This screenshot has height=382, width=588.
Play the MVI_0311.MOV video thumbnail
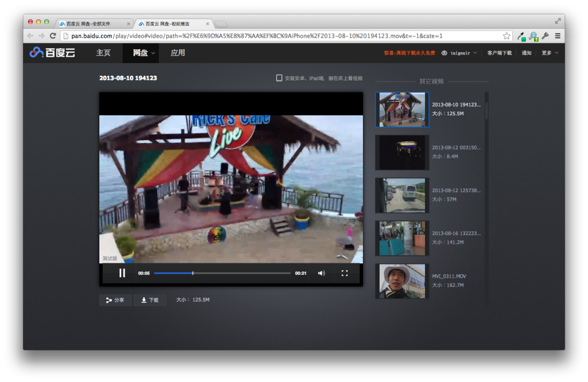402,281
